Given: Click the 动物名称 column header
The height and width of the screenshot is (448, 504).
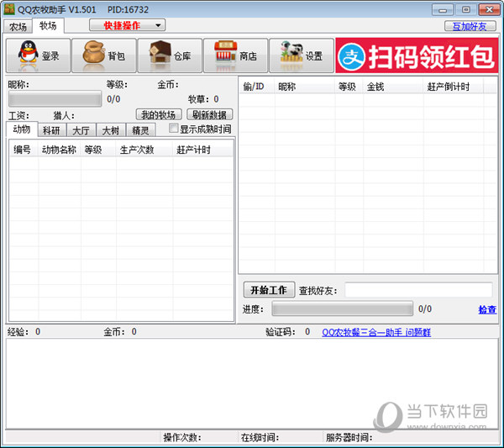Looking at the screenshot, I should coord(60,150).
